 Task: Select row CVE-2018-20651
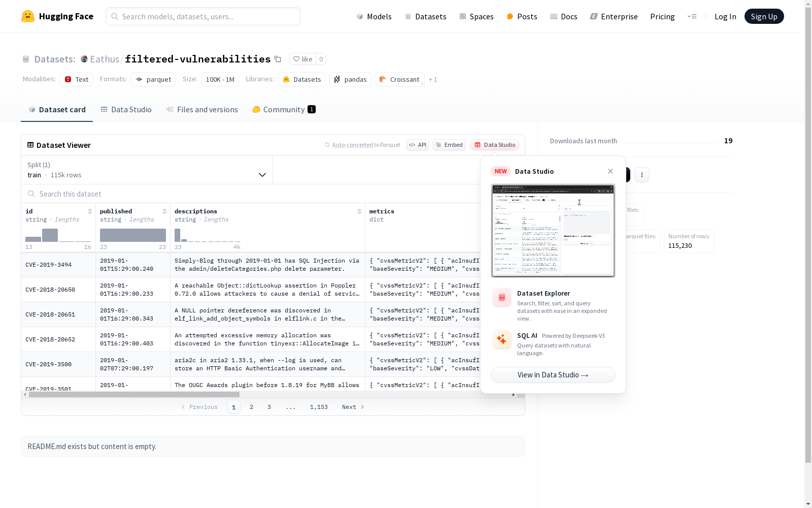[251, 314]
